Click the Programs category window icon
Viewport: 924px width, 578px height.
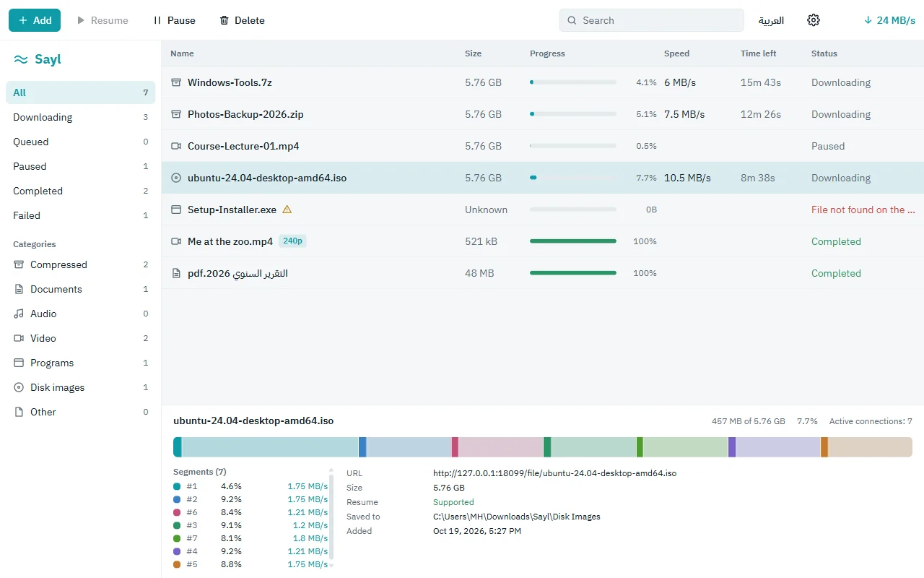point(19,363)
